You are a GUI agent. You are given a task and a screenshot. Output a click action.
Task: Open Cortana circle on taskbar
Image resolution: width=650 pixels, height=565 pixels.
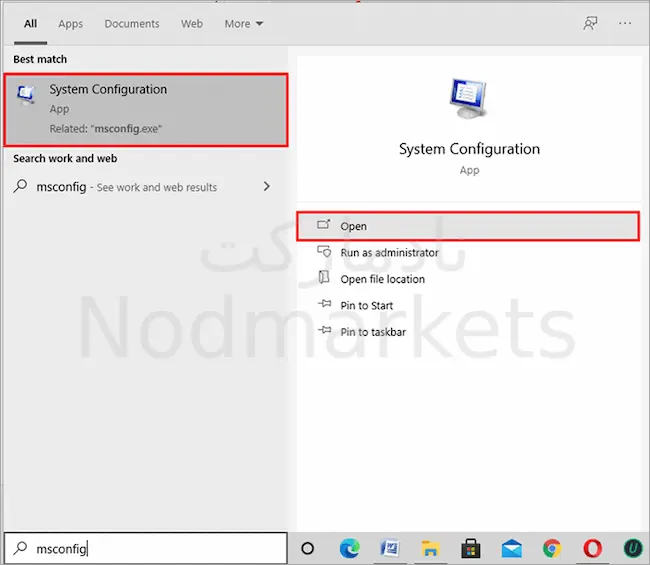(x=308, y=548)
